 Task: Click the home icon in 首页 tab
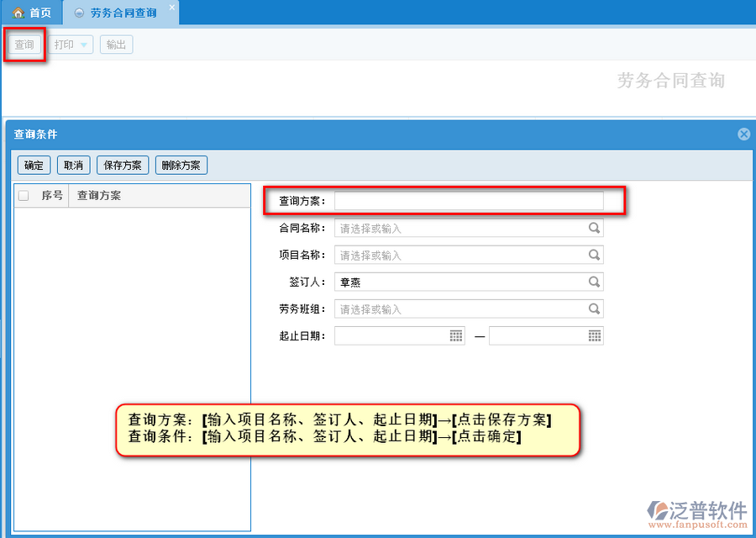pos(18,13)
